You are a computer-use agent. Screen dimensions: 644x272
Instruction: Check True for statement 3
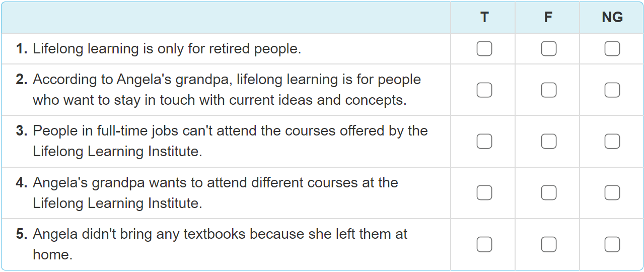point(484,142)
